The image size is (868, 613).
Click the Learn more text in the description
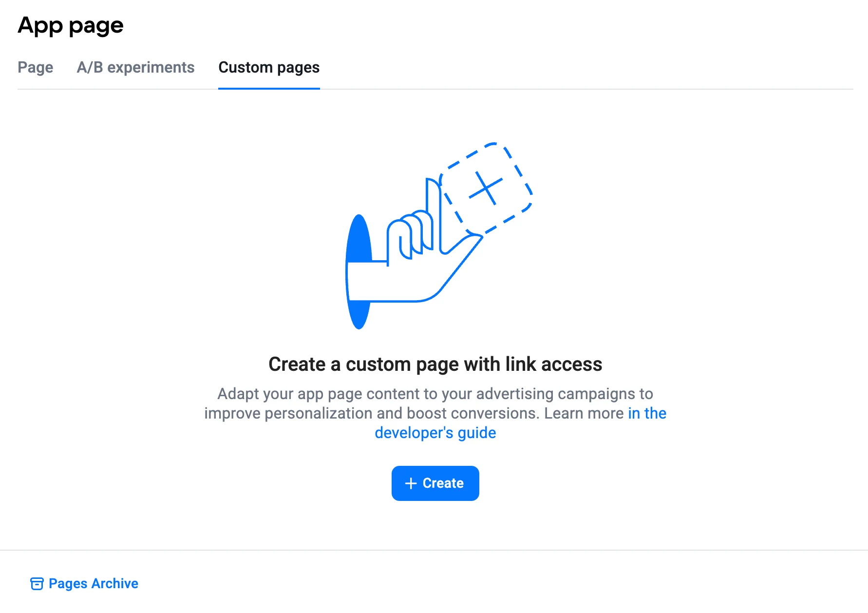(x=583, y=413)
